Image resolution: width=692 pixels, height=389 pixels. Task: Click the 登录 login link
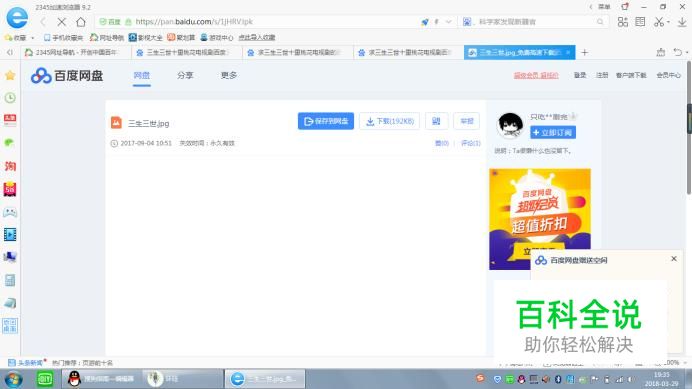point(580,76)
